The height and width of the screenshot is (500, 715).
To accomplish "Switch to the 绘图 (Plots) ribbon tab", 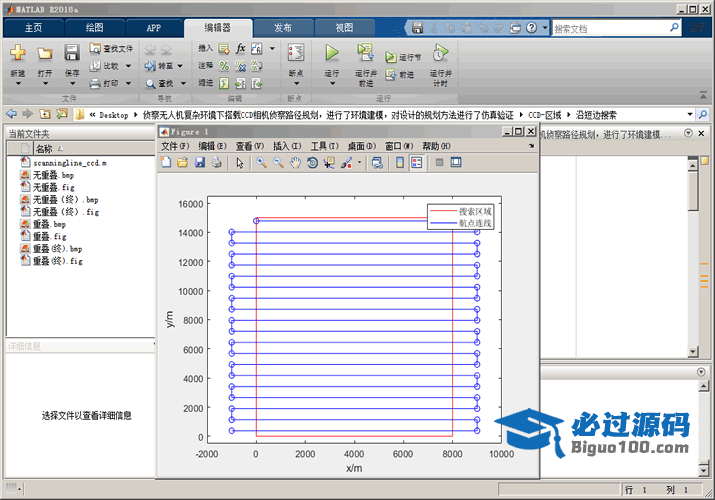I will tap(94, 27).
